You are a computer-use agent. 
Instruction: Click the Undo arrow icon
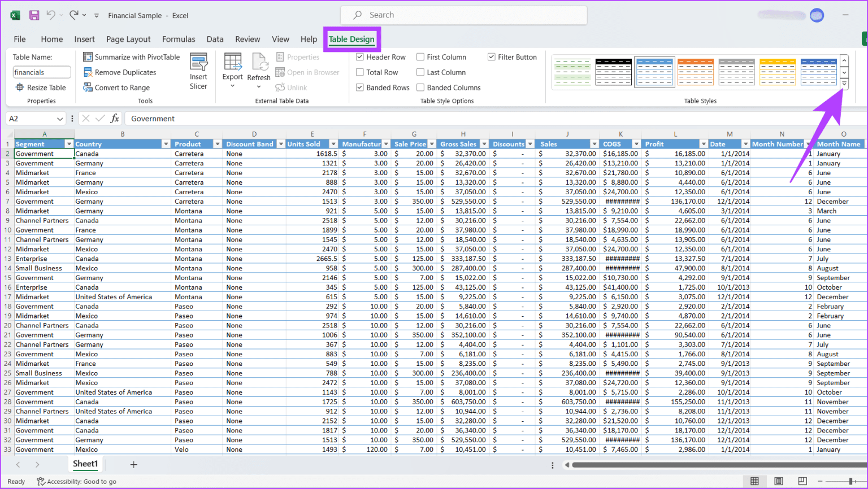pos(51,15)
